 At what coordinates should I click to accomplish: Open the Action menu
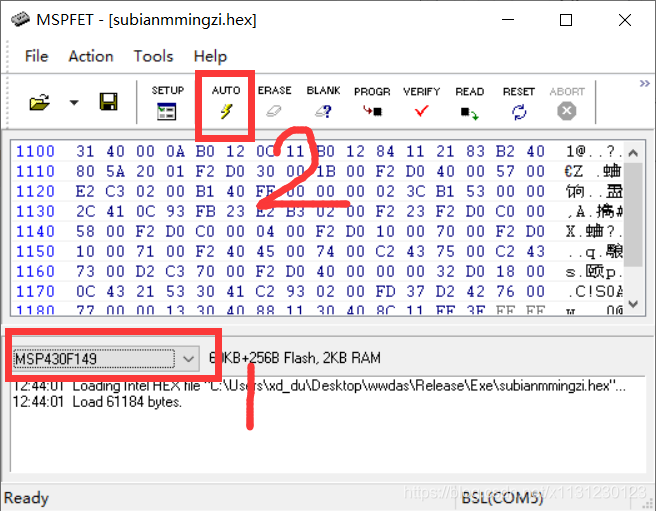[x=91, y=56]
